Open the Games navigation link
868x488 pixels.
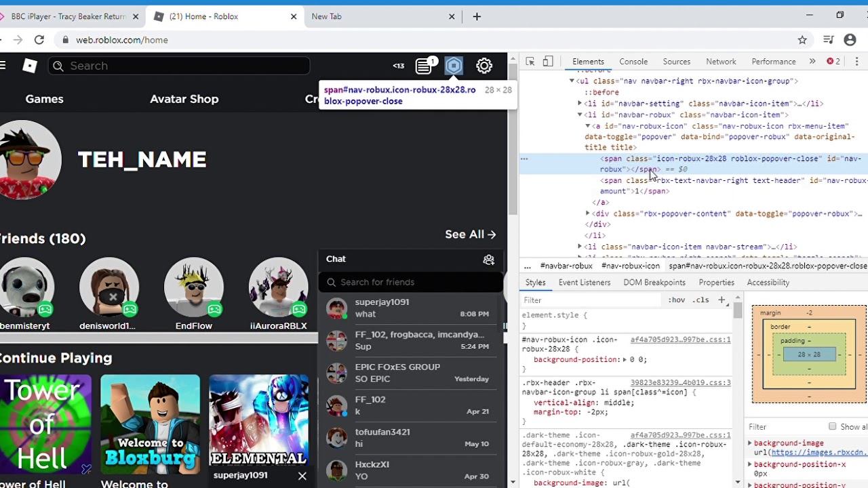44,99
